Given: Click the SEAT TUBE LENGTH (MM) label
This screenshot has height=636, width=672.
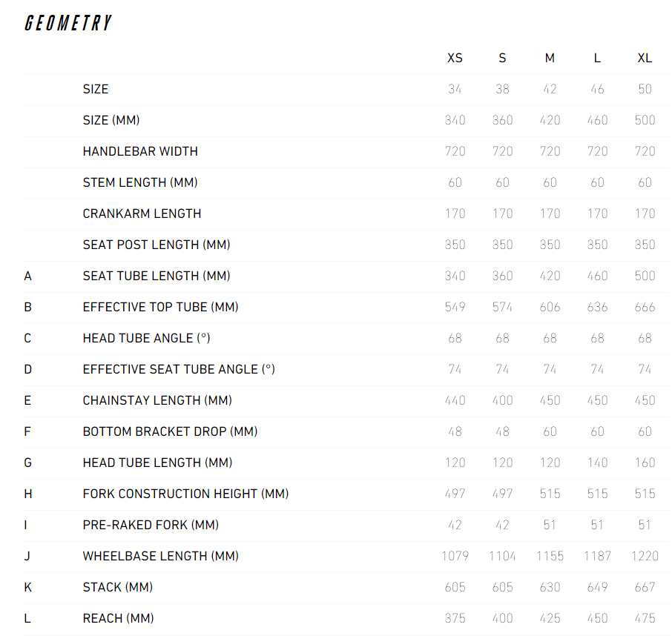Looking at the screenshot, I should click(157, 276).
